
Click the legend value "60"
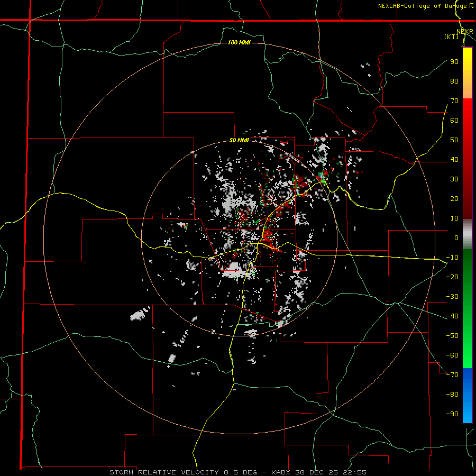coord(454,121)
